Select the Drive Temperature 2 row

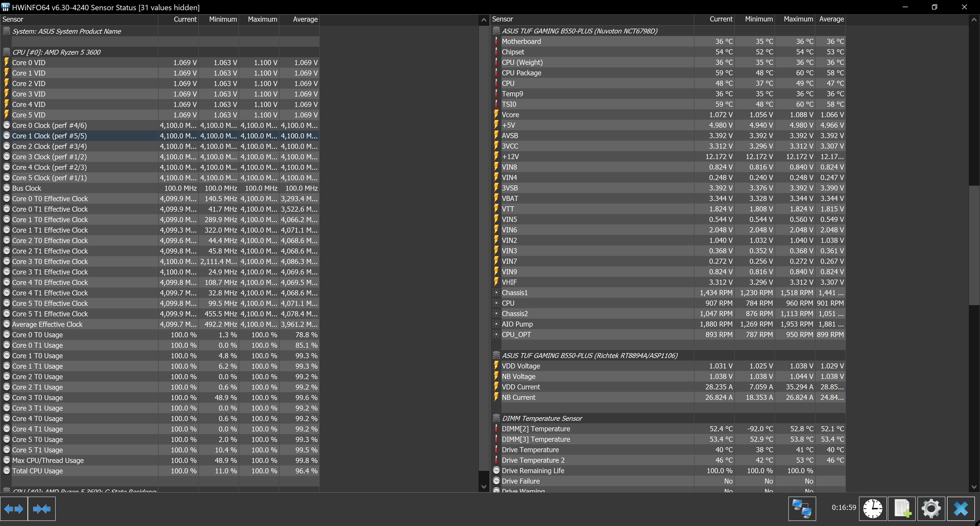pos(668,460)
